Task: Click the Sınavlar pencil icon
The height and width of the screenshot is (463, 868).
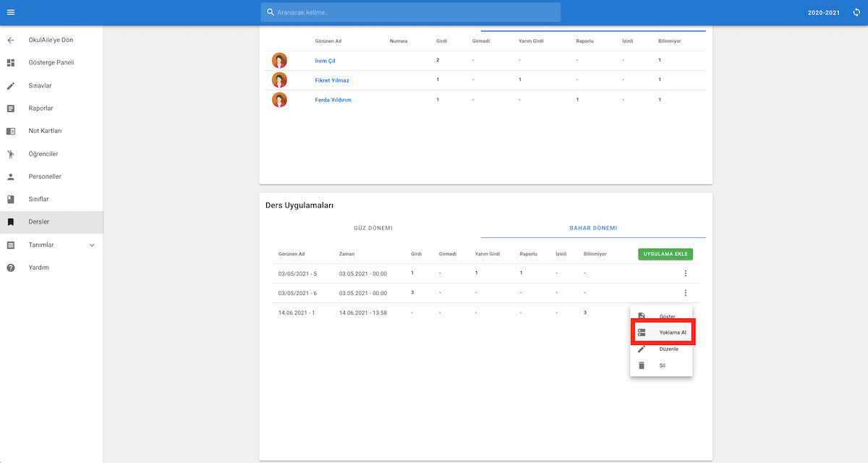Action: point(11,85)
